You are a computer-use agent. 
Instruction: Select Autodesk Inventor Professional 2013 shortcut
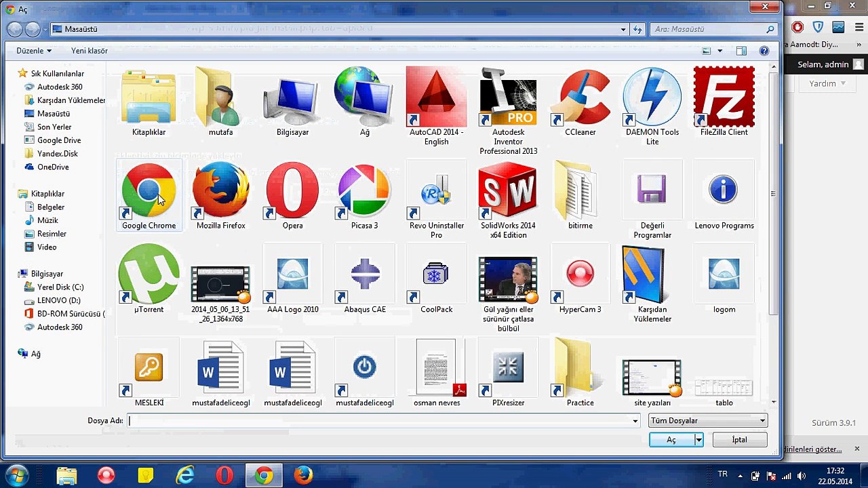point(508,111)
